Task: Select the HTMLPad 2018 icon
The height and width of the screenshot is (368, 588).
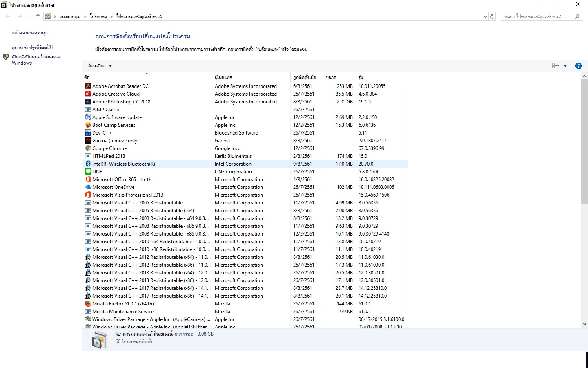Action: (88, 156)
